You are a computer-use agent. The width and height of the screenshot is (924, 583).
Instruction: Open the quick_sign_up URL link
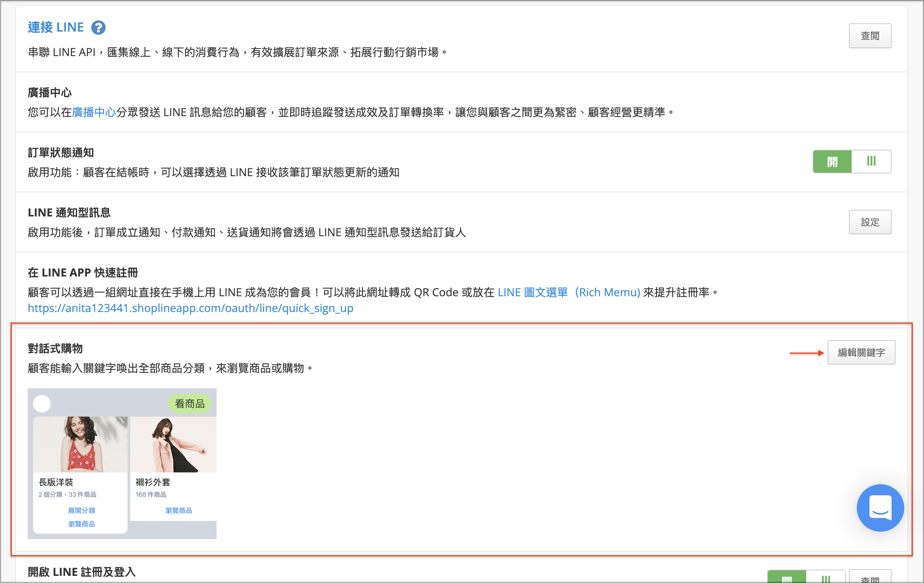(190, 308)
